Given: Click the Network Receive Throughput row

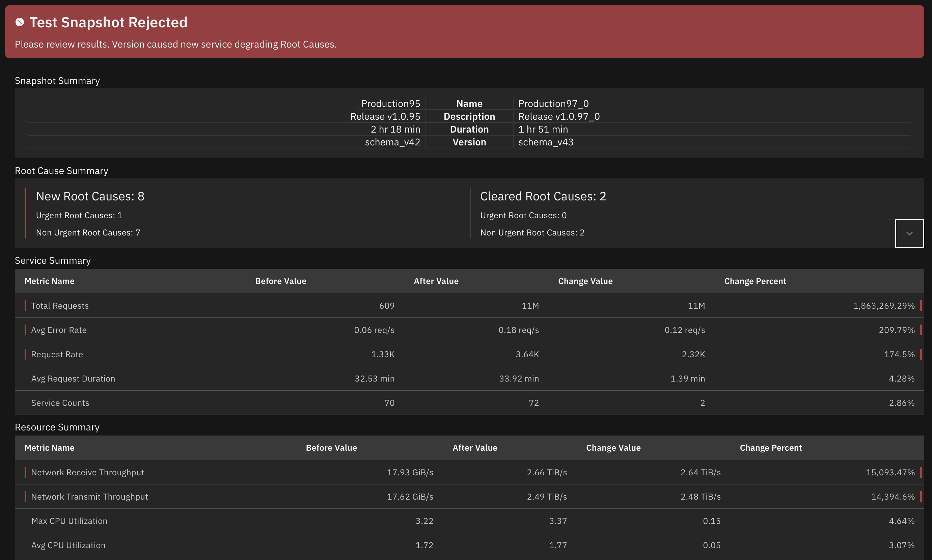Looking at the screenshot, I should pos(88,472).
